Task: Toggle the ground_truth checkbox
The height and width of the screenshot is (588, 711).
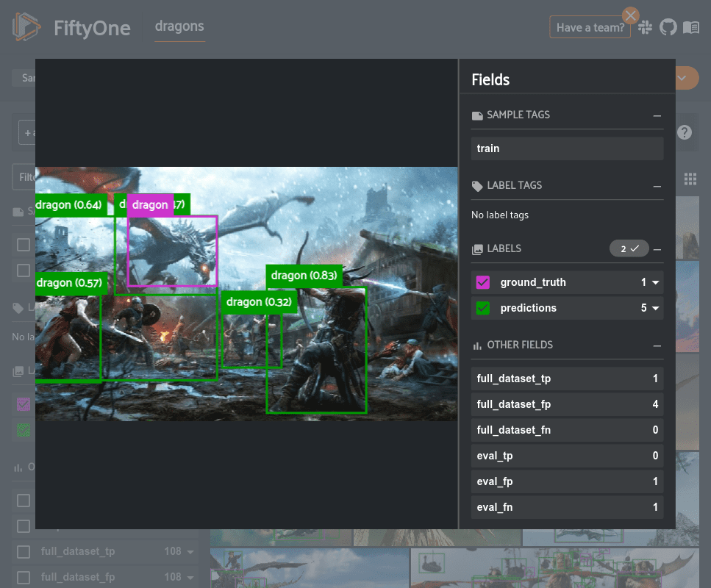Action: [x=483, y=282]
